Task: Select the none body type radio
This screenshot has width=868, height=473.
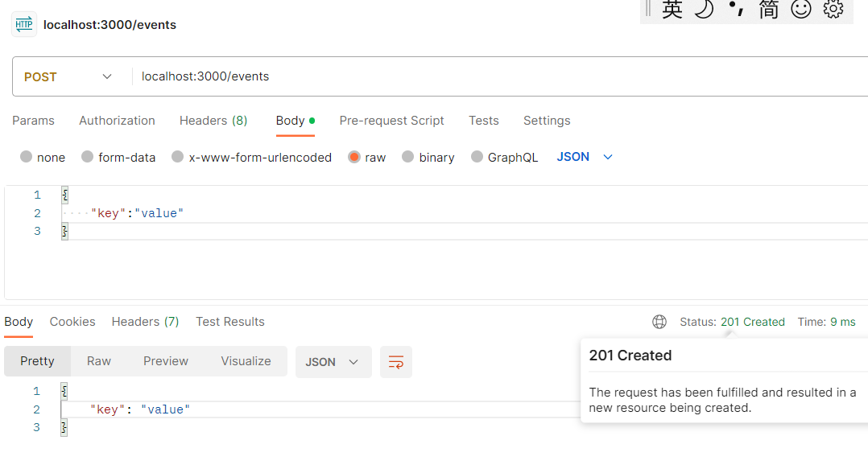Action: [27, 158]
